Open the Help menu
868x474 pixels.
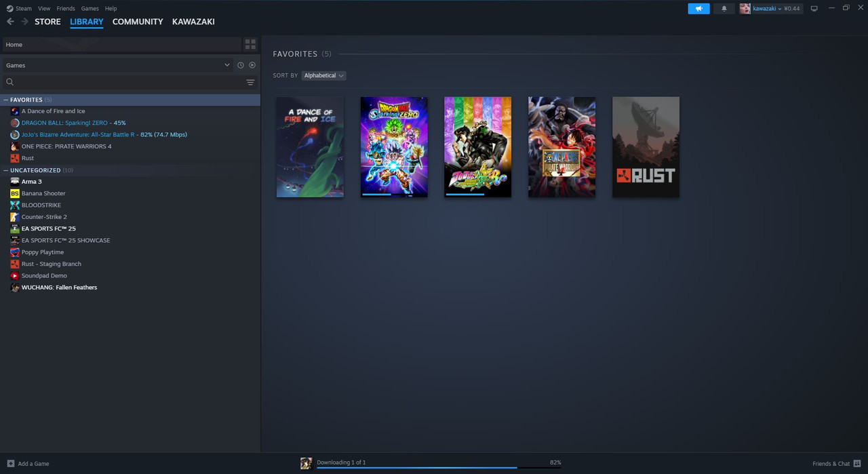pos(111,8)
